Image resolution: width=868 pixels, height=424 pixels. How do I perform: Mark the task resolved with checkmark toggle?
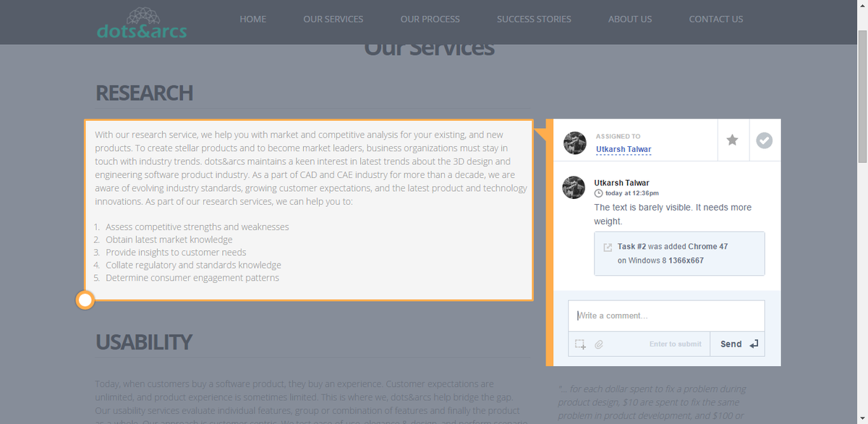764,140
